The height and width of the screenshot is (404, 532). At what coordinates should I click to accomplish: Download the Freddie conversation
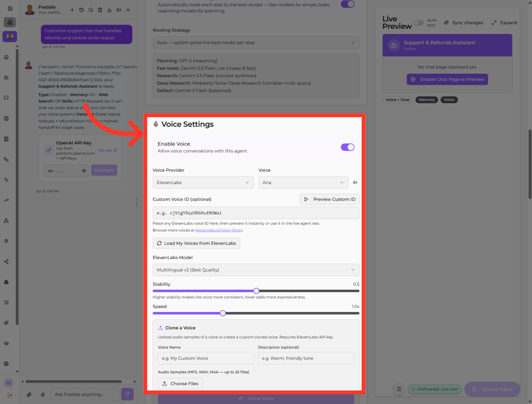tap(109, 10)
